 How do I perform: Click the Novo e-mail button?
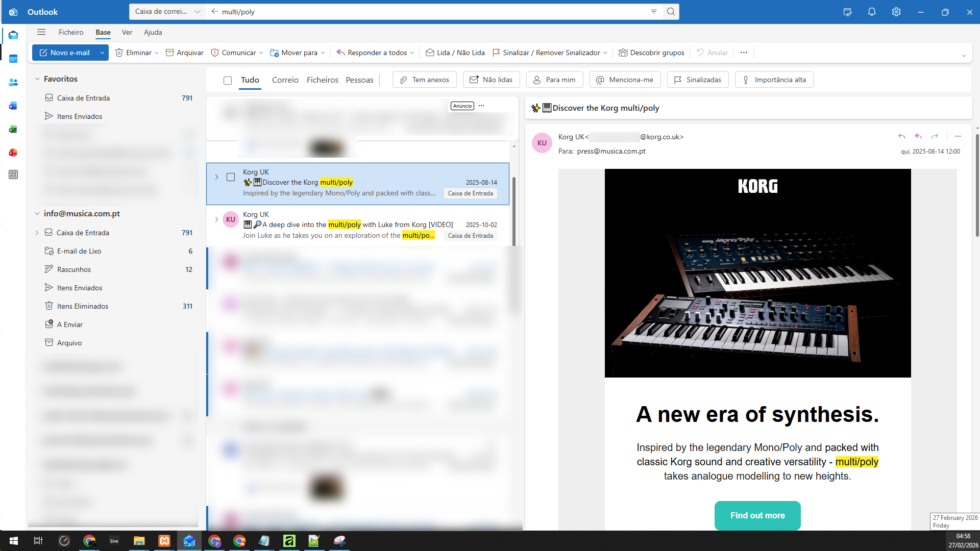click(64, 53)
